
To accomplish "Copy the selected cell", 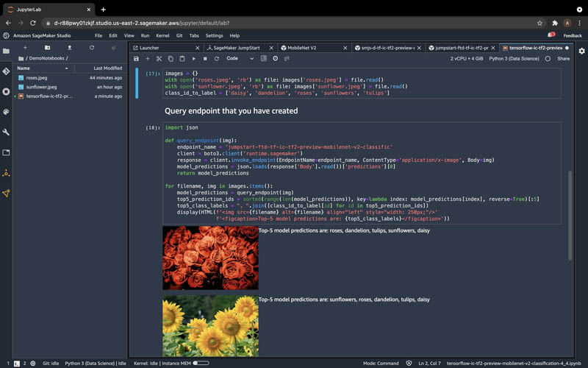I will click(171, 59).
